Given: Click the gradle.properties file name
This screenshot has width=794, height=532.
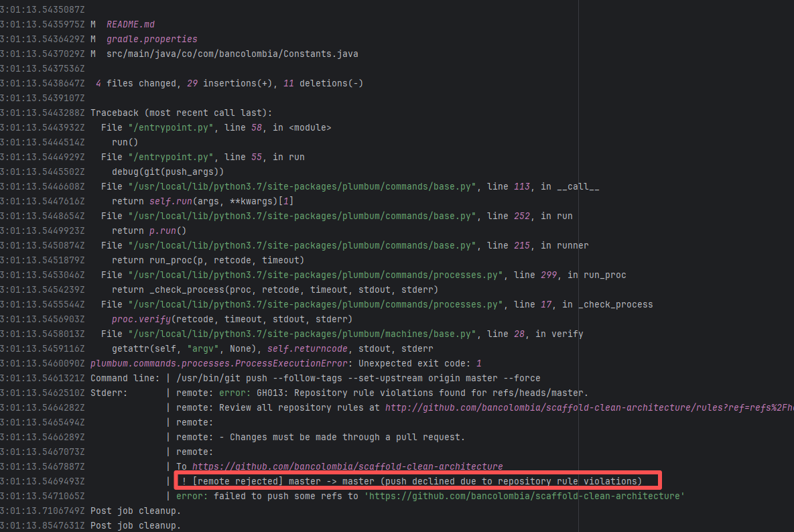Looking at the screenshot, I should point(151,39).
